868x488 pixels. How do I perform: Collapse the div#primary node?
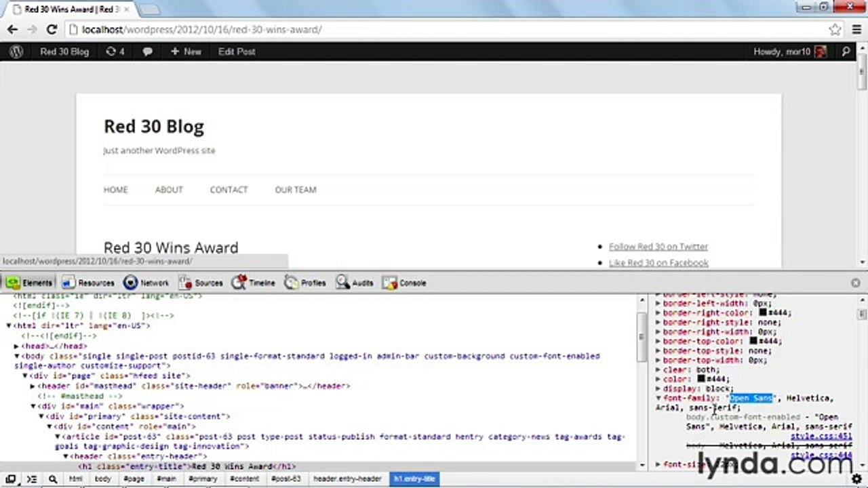click(41, 416)
